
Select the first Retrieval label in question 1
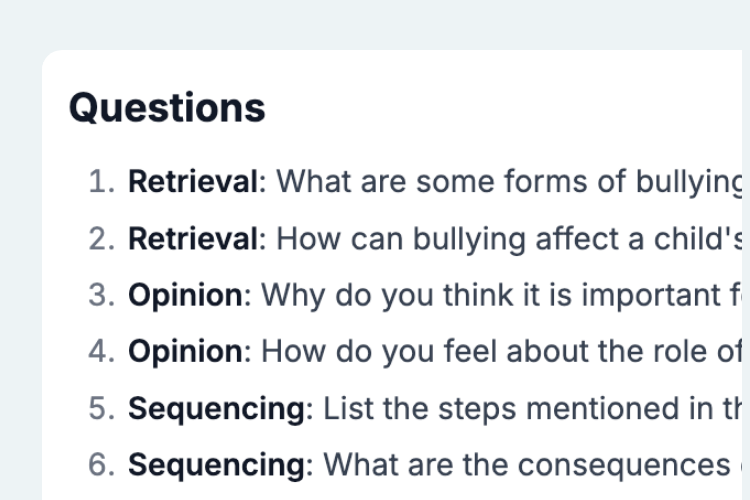(193, 182)
